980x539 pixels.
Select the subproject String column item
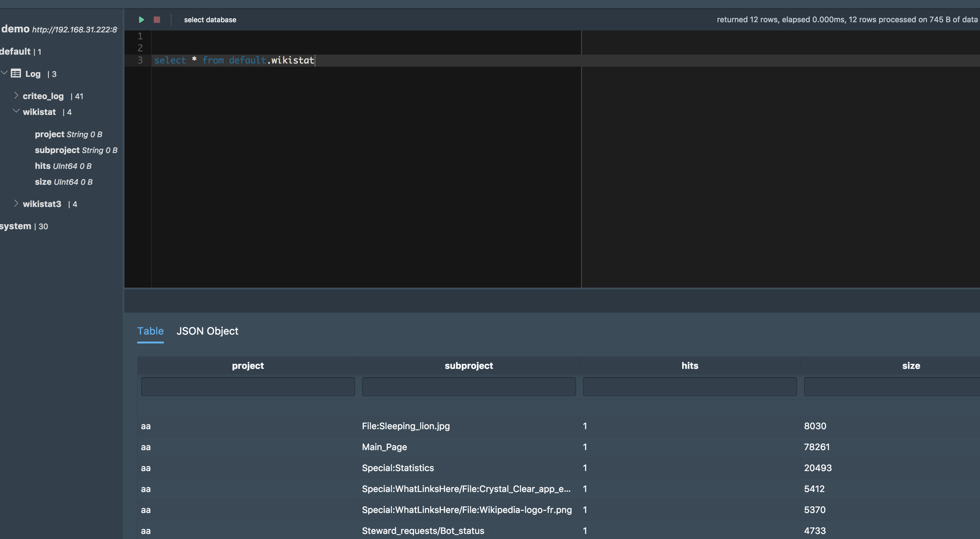point(76,150)
